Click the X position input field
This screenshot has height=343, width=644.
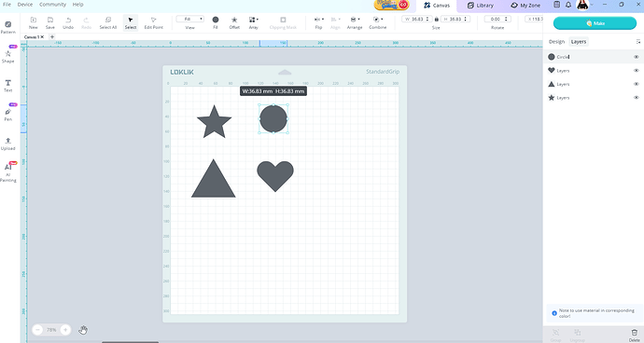click(534, 19)
